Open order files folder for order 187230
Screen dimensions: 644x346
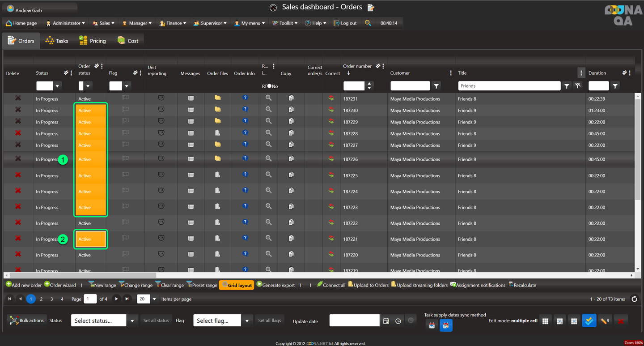217,110
